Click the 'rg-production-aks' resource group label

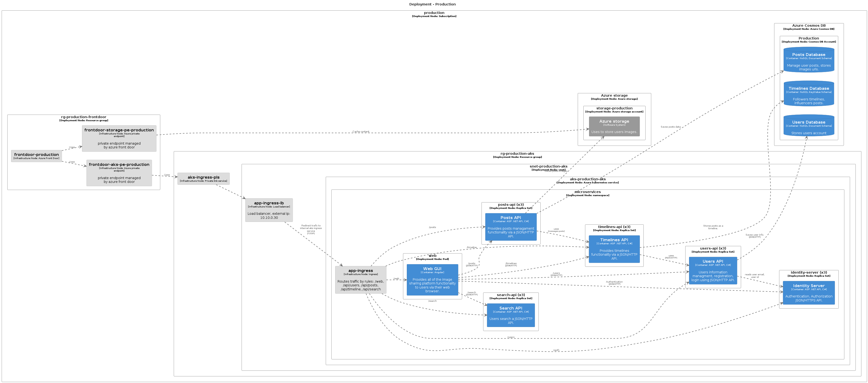point(517,154)
